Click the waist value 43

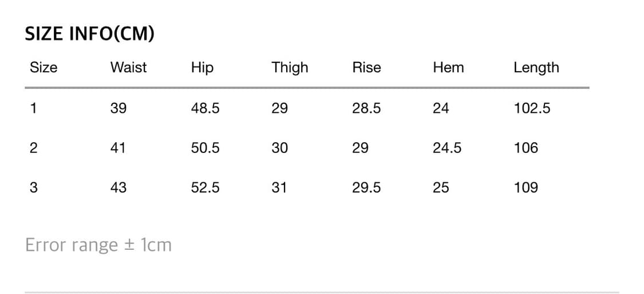coord(118,187)
